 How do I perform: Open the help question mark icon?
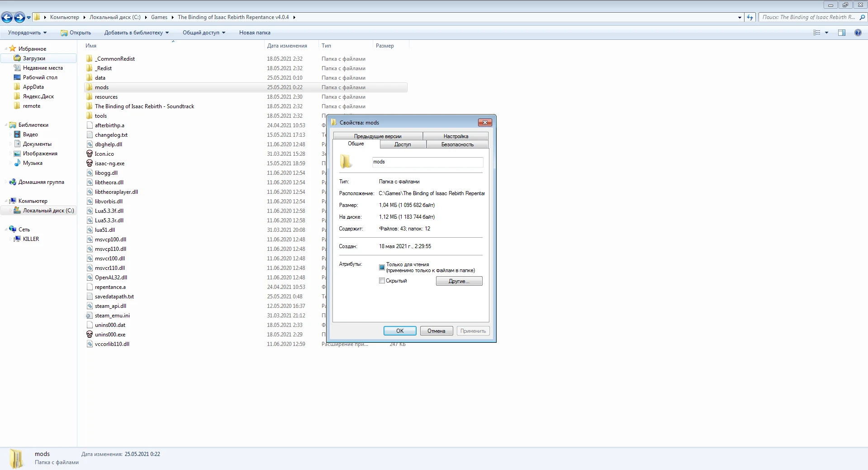point(858,33)
